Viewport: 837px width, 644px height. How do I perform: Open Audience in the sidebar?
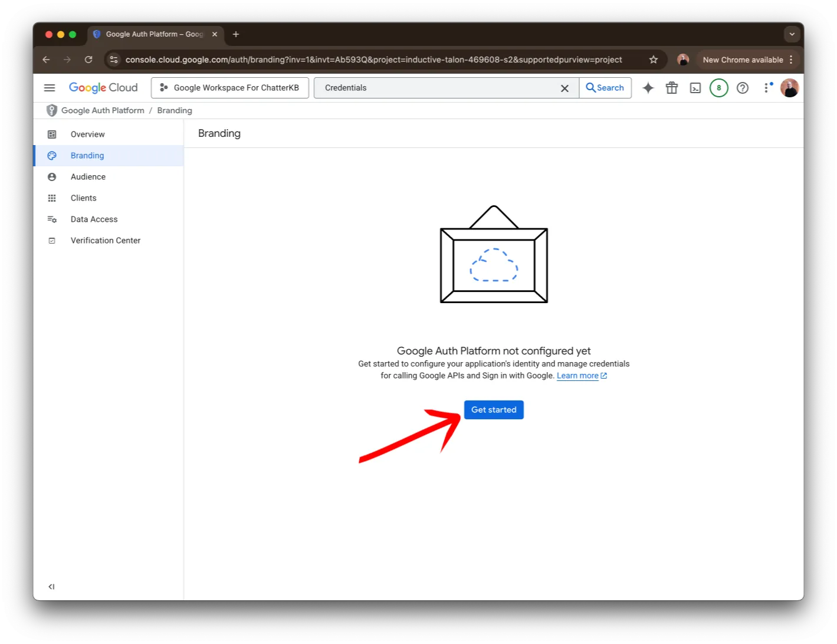[109, 177]
